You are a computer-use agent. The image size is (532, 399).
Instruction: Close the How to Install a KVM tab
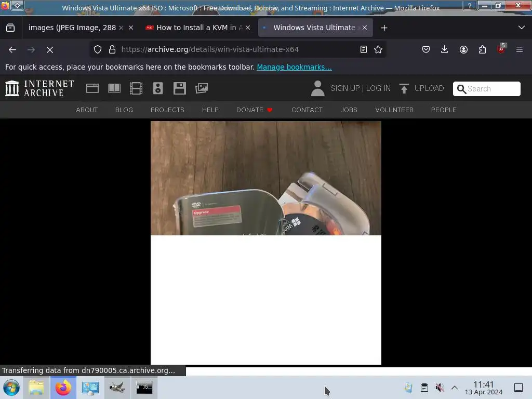click(x=248, y=28)
